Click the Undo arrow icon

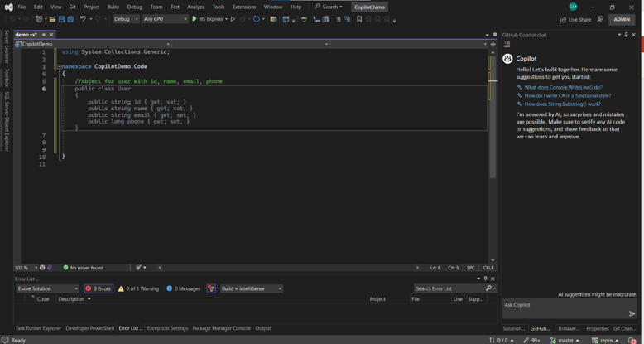[83, 19]
